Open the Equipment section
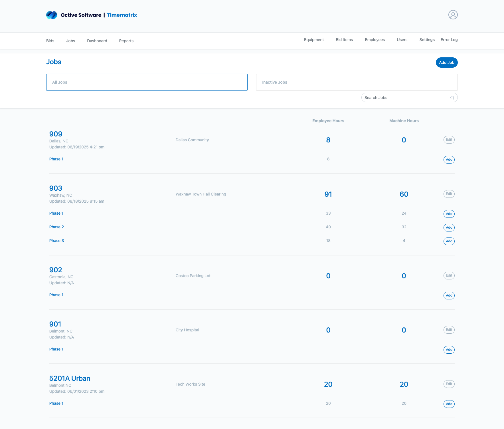 pyautogui.click(x=314, y=40)
